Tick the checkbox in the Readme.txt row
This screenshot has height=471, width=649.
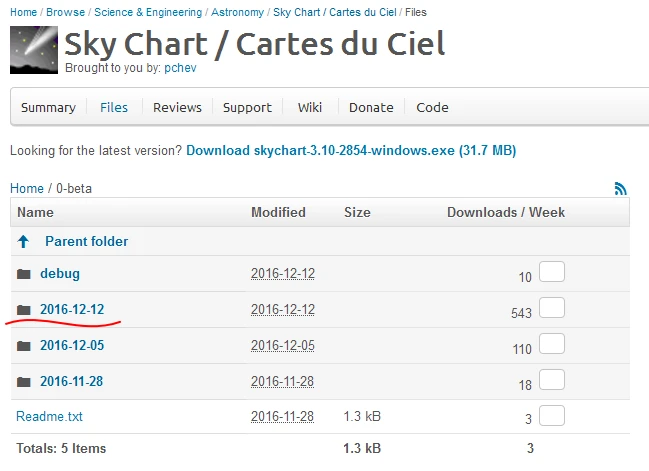[552, 415]
